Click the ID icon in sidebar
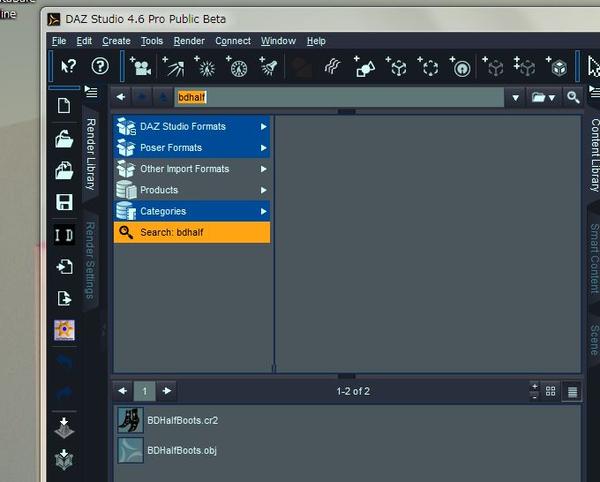Screen dimensions: 600x482 click(64, 234)
